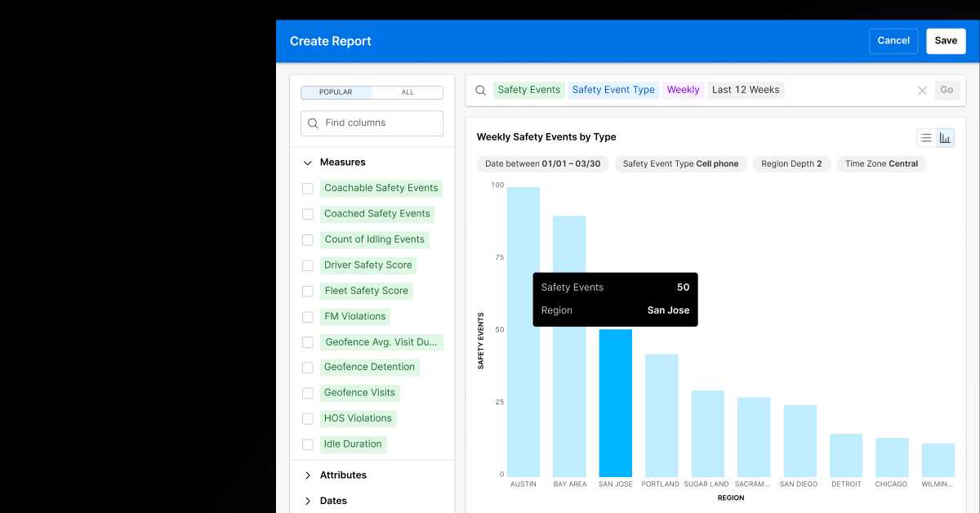Click the highlighted San Jose bar
Image resolution: width=980 pixels, height=513 pixels.
(615, 403)
